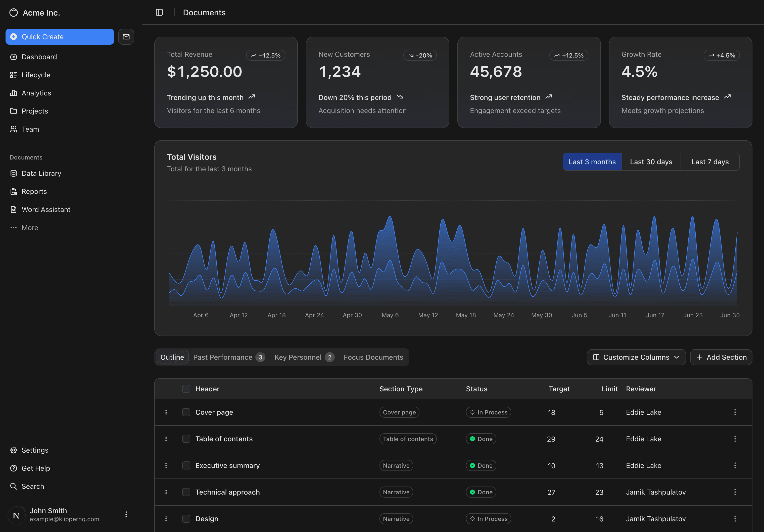Select the Last 30 days range

pos(651,162)
